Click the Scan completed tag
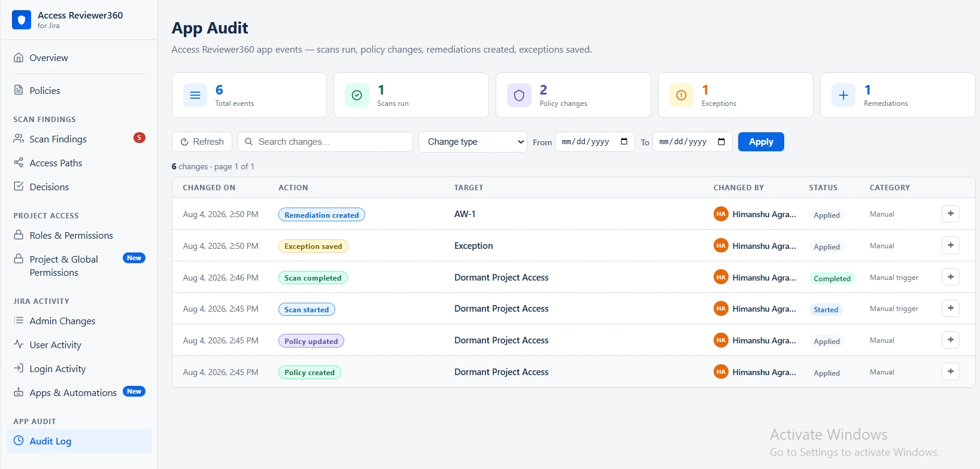980x469 pixels. coord(312,278)
